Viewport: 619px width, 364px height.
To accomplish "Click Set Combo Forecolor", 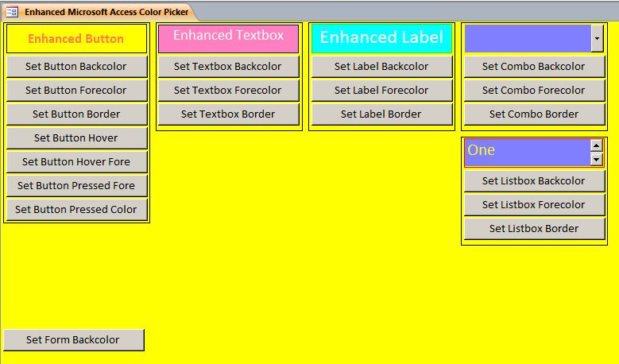I will click(535, 90).
